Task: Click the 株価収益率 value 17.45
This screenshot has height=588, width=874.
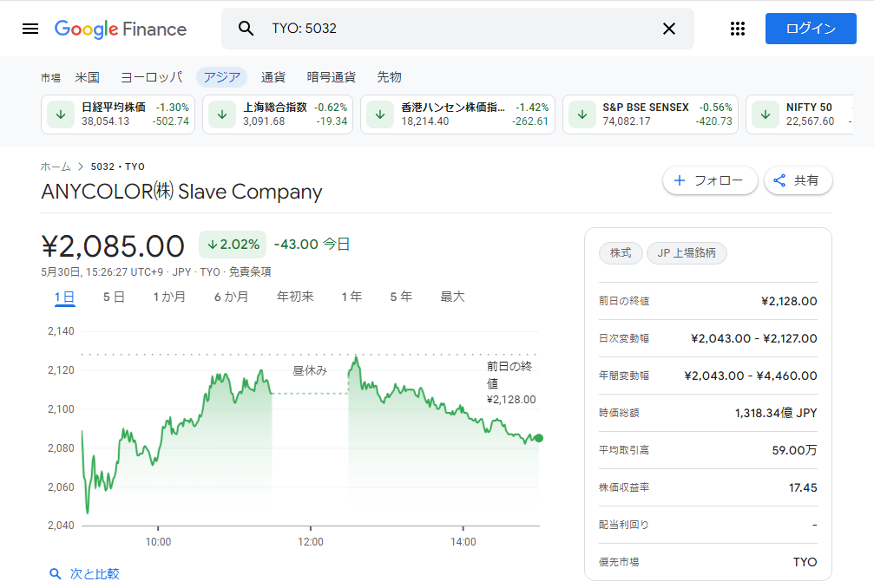Action: click(x=803, y=487)
